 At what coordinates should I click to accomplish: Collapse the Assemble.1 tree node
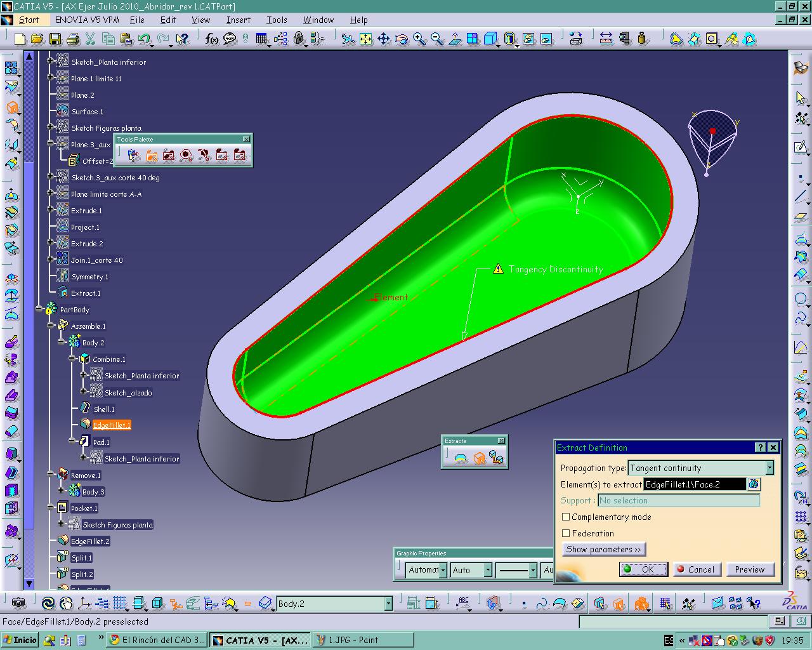51,326
